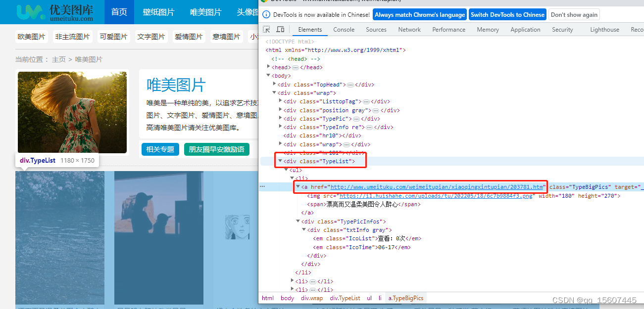Collapse the TypePicInfos div arrow
This screenshot has height=309, width=644.
pyautogui.click(x=298, y=221)
